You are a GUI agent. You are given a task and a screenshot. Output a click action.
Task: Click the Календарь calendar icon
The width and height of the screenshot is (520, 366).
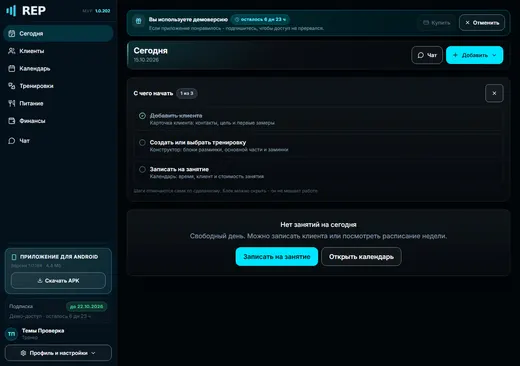(x=12, y=68)
